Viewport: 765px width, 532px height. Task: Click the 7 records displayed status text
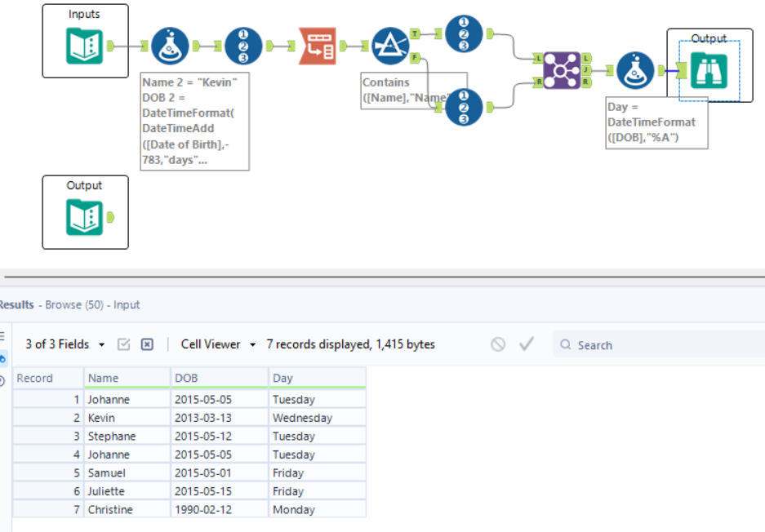[x=350, y=344]
